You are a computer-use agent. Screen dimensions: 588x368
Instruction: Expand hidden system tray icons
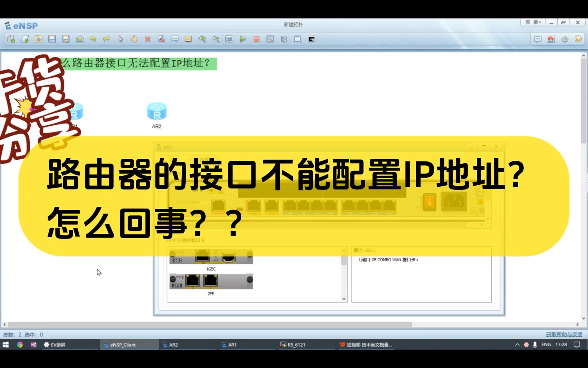coord(517,345)
